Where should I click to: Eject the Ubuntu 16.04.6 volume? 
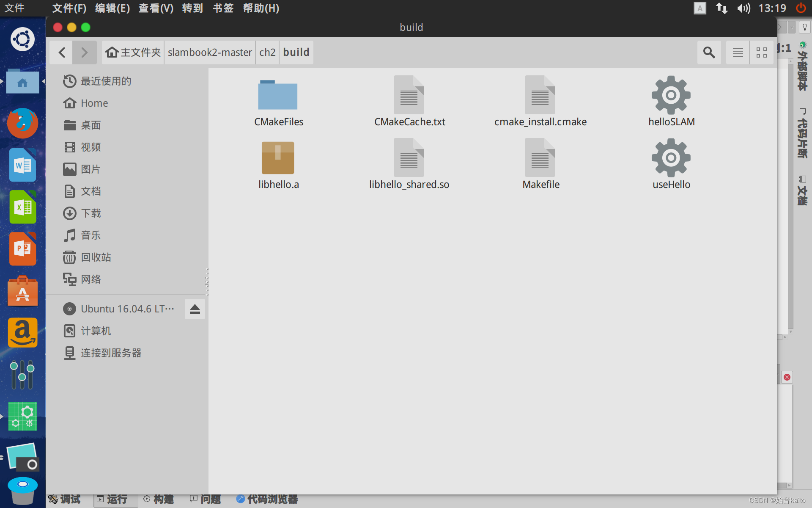tap(195, 309)
